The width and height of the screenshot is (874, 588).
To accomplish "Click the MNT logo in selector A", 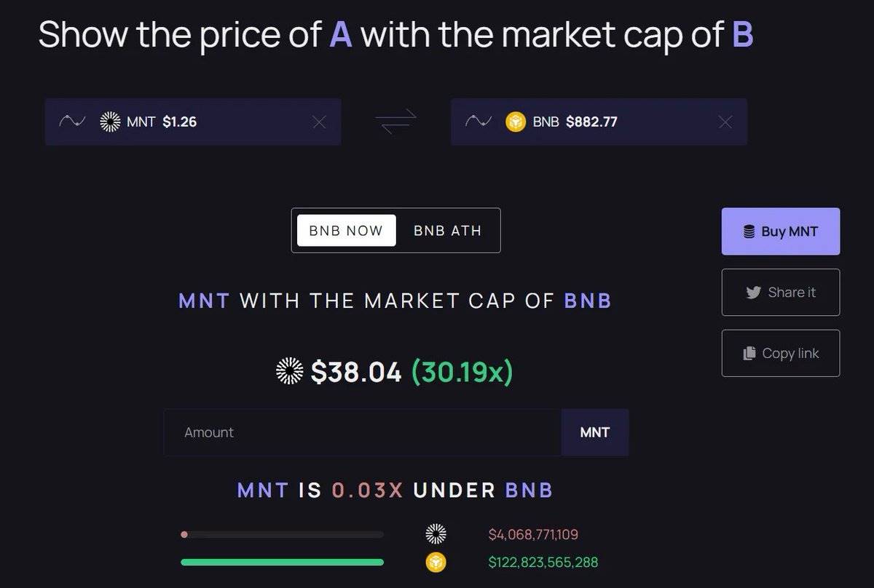I will click(110, 122).
